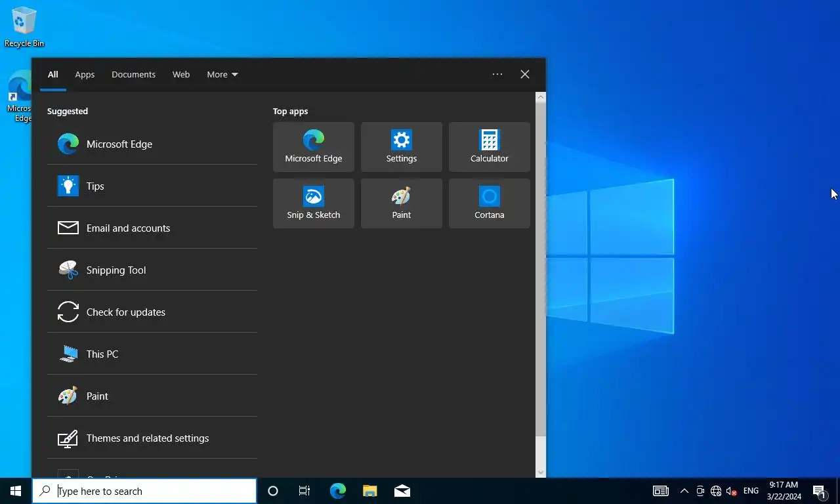Launch Snip & Sketch from Top apps
Viewport: 840px width, 504px height.
[314, 203]
